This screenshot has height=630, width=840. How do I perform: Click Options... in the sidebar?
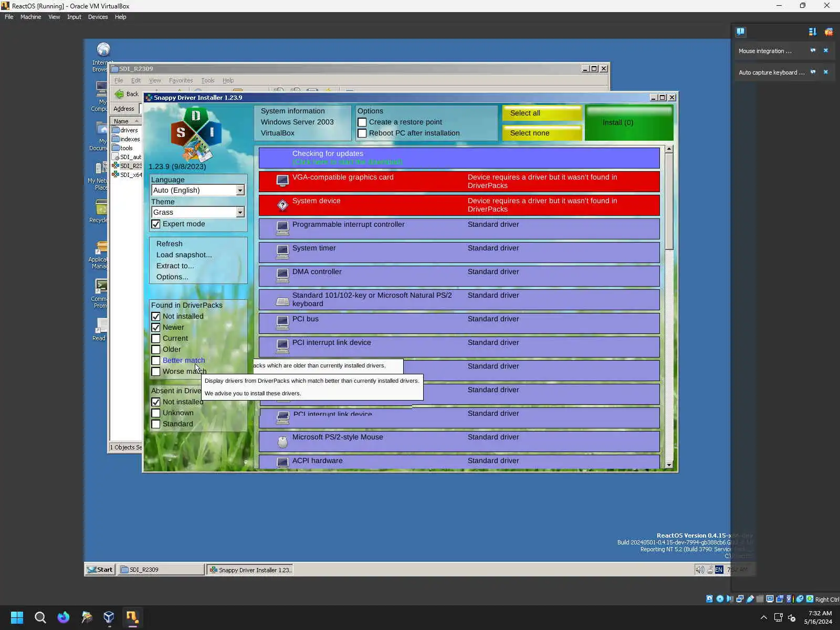point(172,277)
